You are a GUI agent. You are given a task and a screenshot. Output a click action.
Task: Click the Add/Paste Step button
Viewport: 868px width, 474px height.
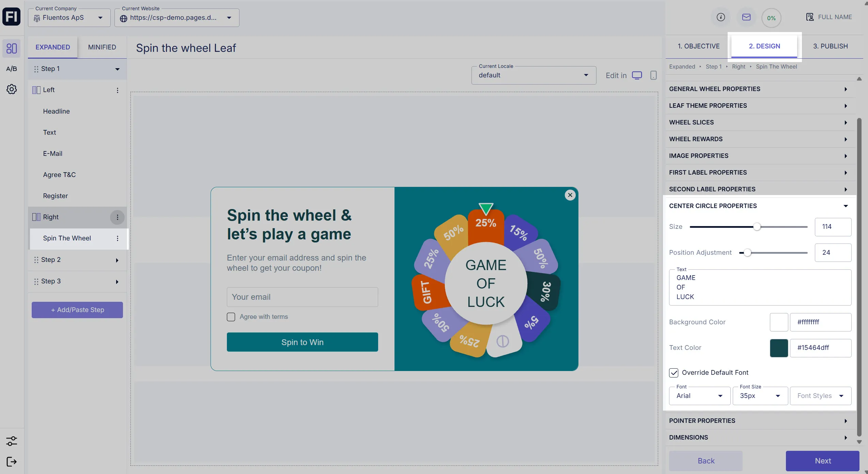[x=77, y=310]
